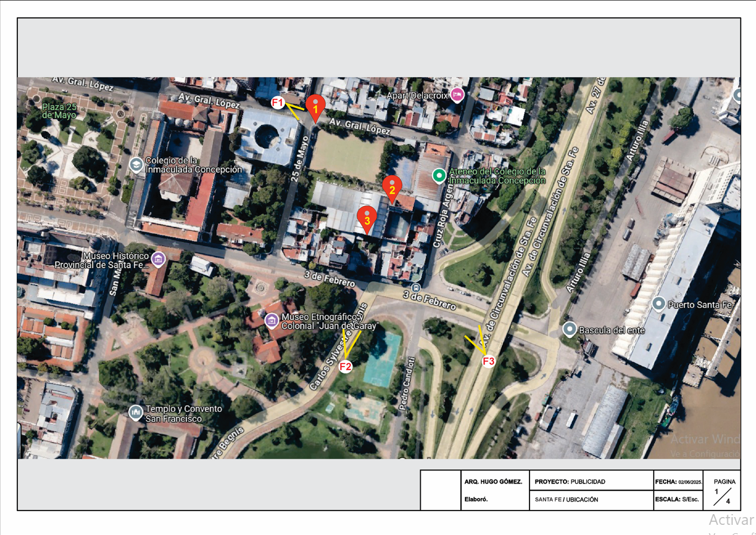Screen dimensions: 756x535
Task: Click the Puerto Santa Fe place marker
Action: point(659,304)
